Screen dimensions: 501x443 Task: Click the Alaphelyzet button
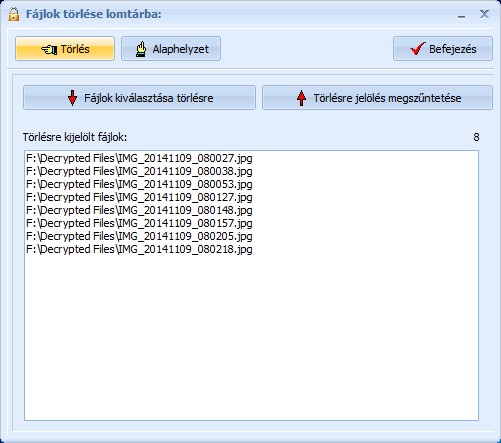pos(171,49)
